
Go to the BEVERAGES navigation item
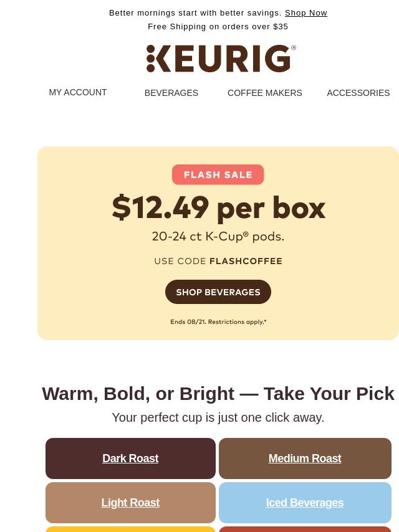(x=171, y=93)
